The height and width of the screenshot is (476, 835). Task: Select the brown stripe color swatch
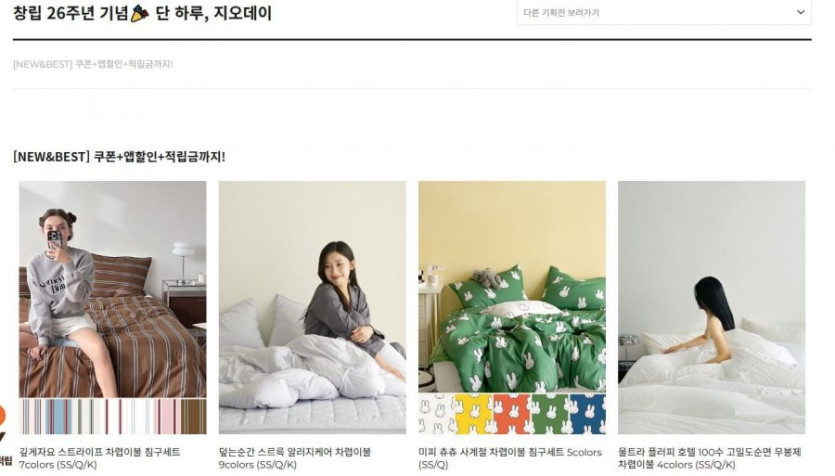[x=193, y=416]
